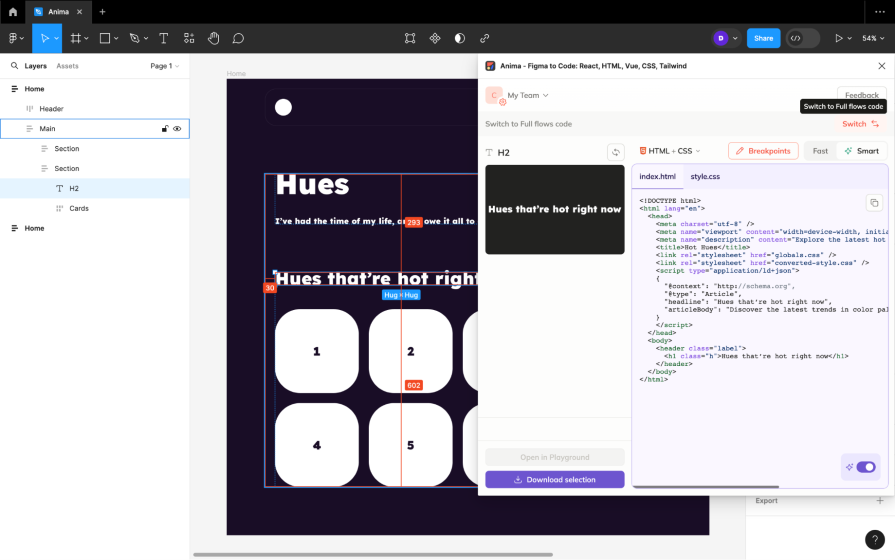Switch to the style.css tab
The width and height of the screenshot is (895, 560).
[x=705, y=177]
